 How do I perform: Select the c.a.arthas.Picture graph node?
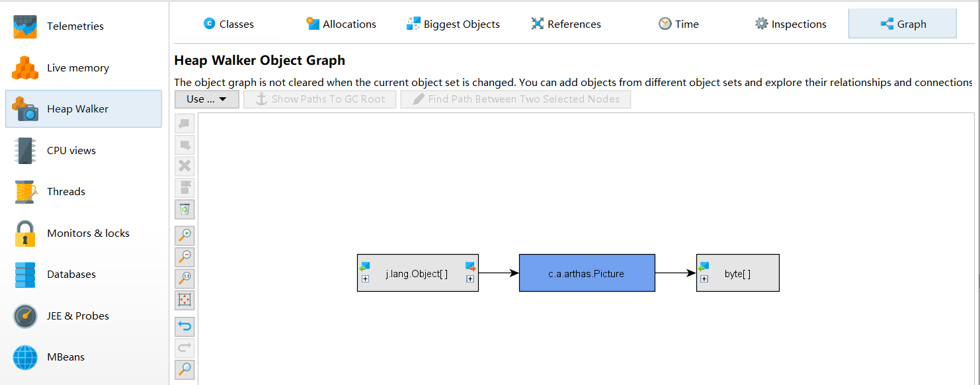point(587,273)
